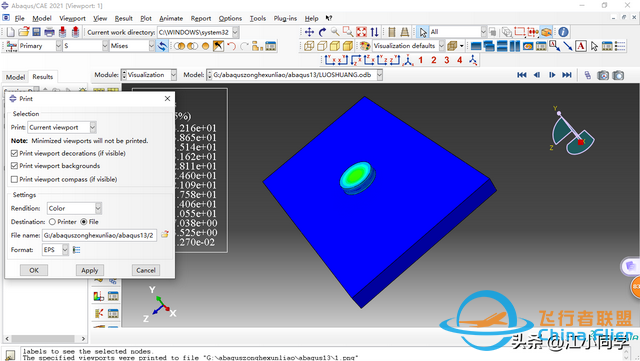Click the Apply button in Print dialog

[x=90, y=270]
